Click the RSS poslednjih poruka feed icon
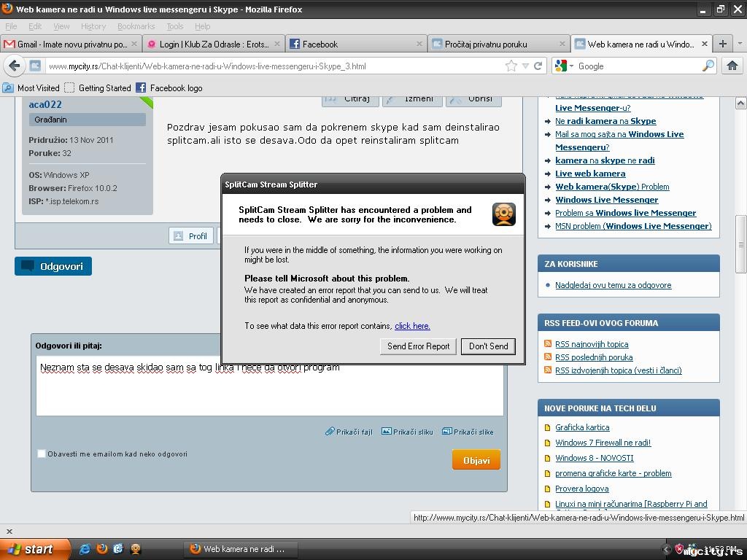The image size is (747, 560). pyautogui.click(x=547, y=357)
